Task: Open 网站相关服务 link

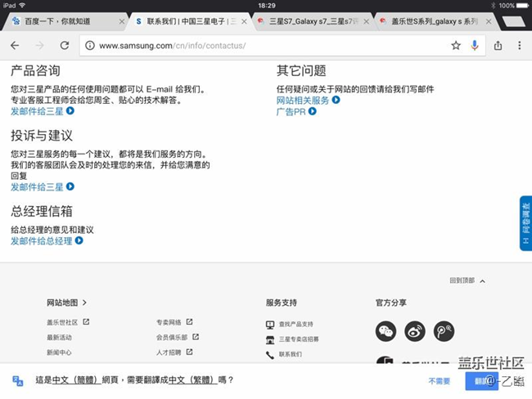Action: pos(307,101)
